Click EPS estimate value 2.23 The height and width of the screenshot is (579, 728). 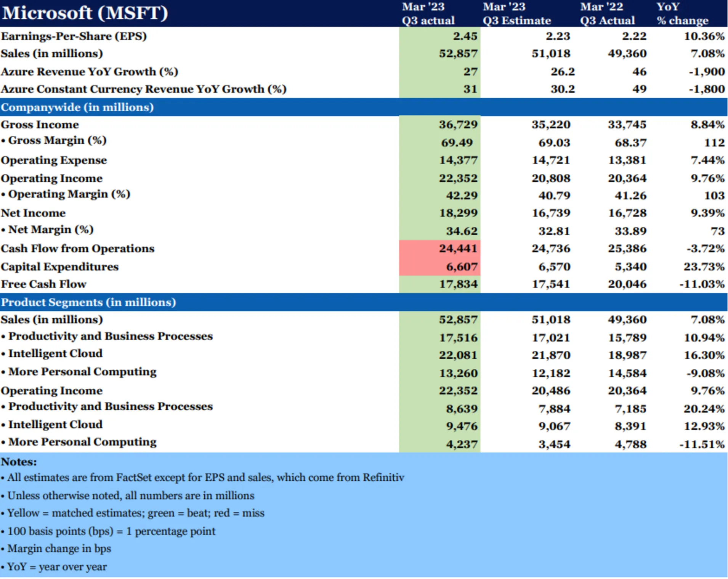coord(558,36)
